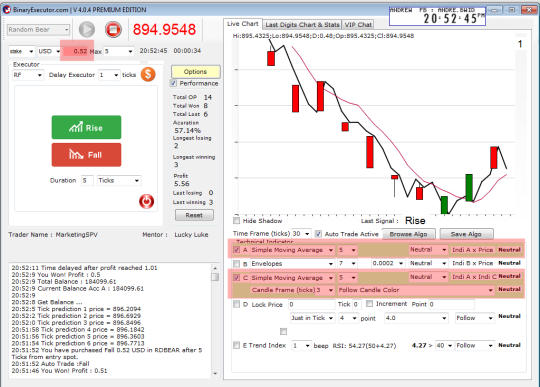The height and width of the screenshot is (387, 540).
Task: Enable indicator E Trend Index checkbox
Action: (237, 345)
